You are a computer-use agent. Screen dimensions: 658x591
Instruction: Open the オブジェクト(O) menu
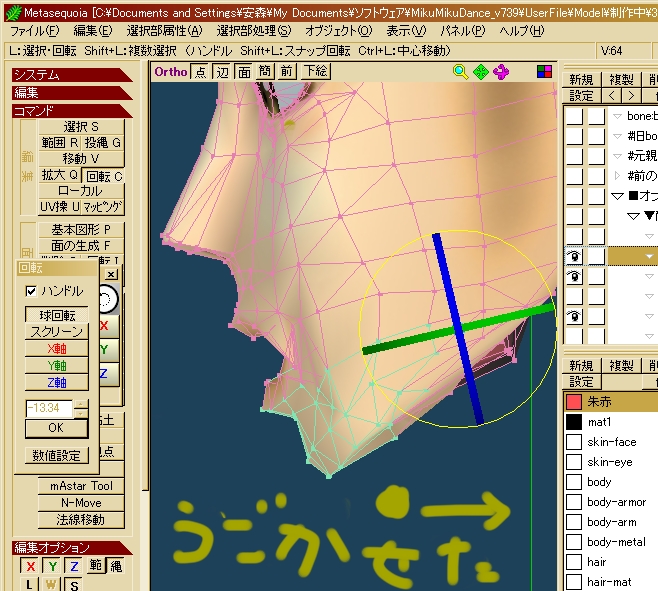coord(339,31)
